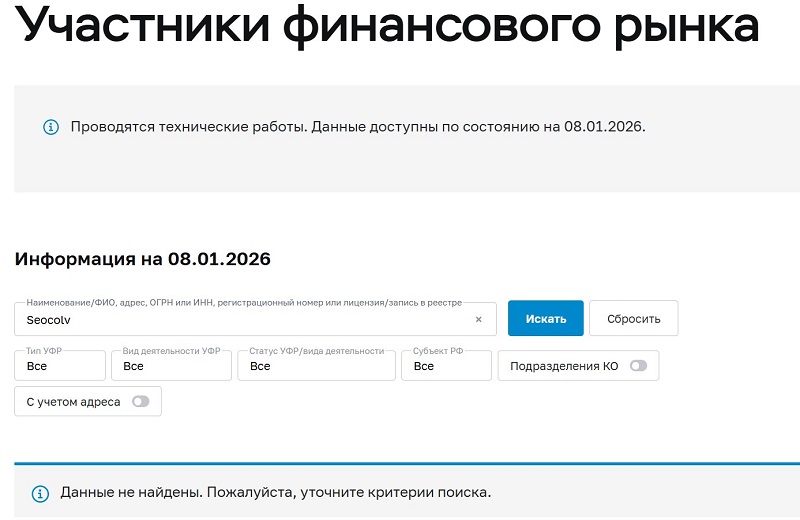The height and width of the screenshot is (520, 800).
Task: Enable the 'С учетом адреса' switch
Action: (x=141, y=402)
